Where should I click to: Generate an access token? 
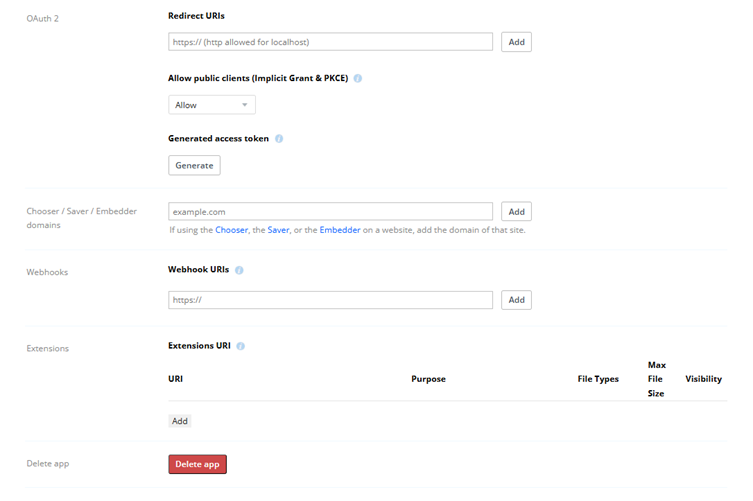click(x=194, y=165)
